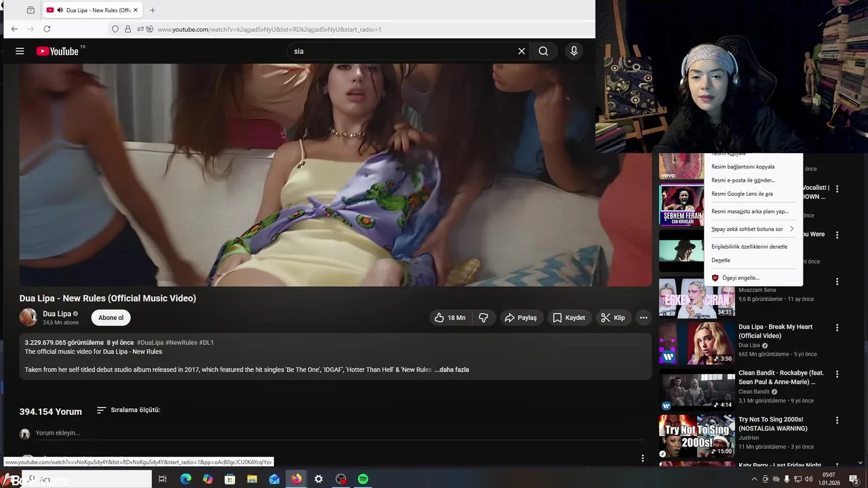Viewport: 868px width, 488px height.
Task: Click the 'Kaydet' save button
Action: point(568,318)
